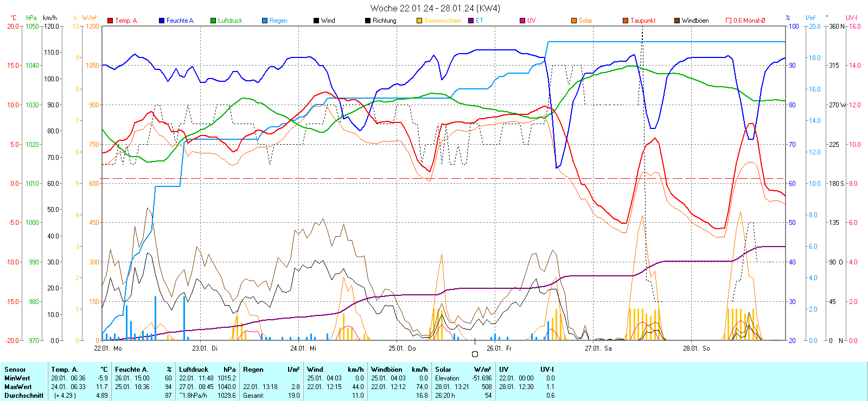Click the black Wind legend swatch
The width and height of the screenshot is (868, 401).
316,21
